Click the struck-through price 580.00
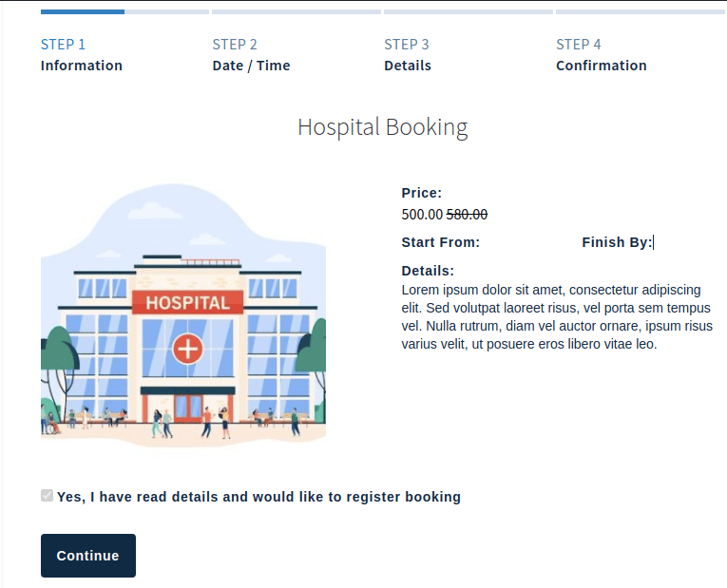The image size is (727, 588). [467, 215]
